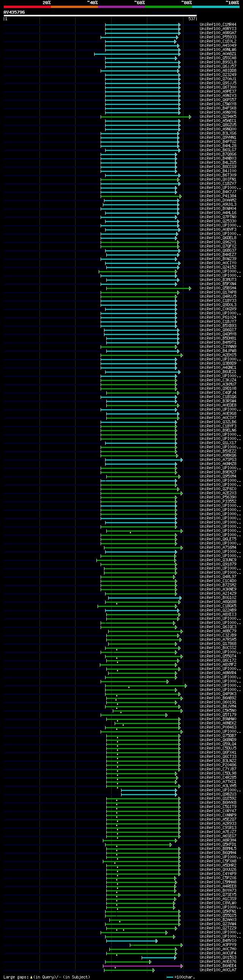The image size is (243, 980).
Task: Select label UniRef100_O23249
Action: coord(218,75)
